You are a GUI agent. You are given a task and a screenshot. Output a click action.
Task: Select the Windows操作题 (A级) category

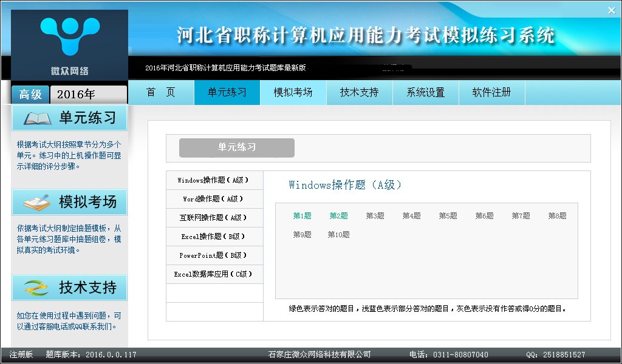pos(214,180)
